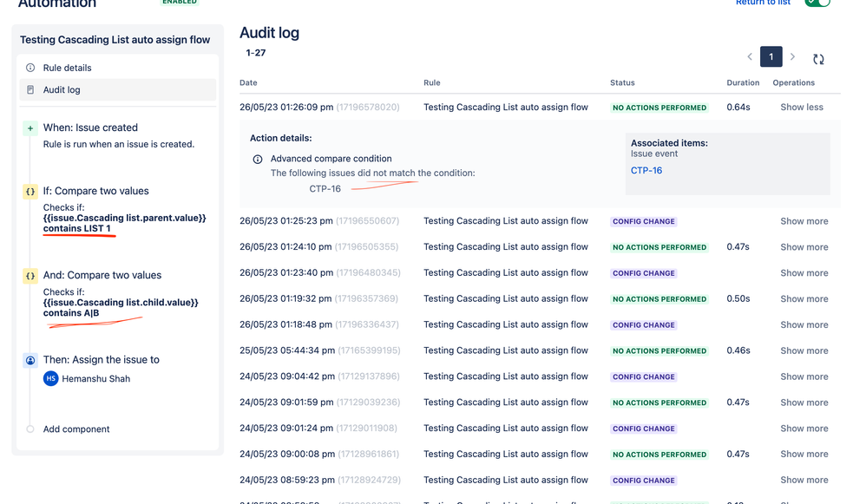Click Add component
Viewport: 866px width, 504px height.
coord(76,429)
